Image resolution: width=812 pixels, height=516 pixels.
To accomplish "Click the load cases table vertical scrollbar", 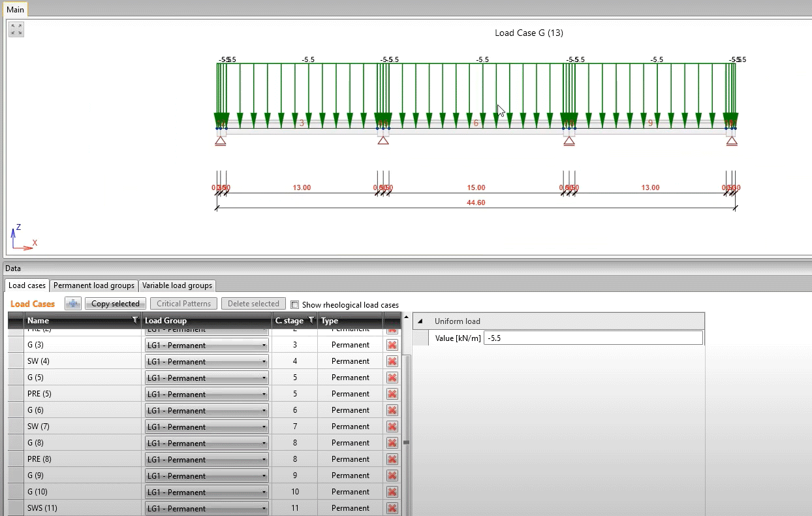I will point(406,425).
